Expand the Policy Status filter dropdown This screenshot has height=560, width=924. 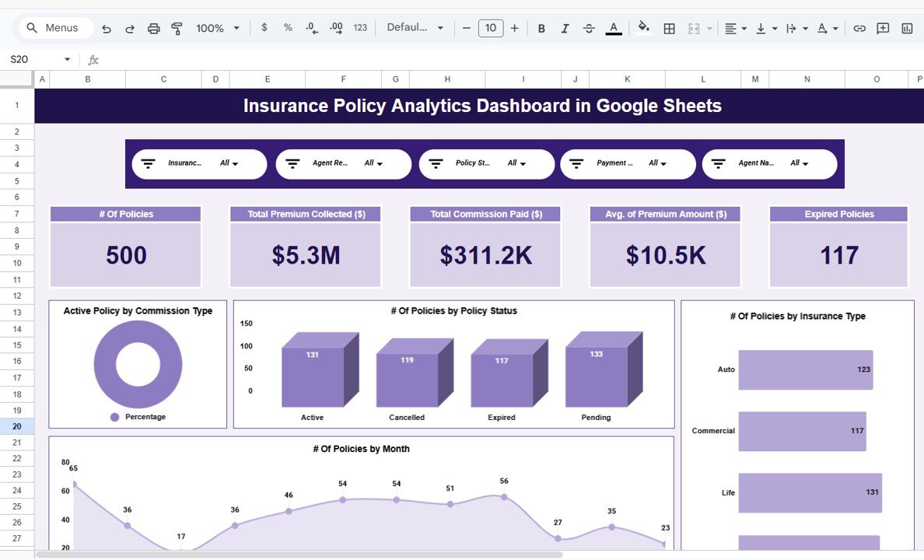coord(520,163)
